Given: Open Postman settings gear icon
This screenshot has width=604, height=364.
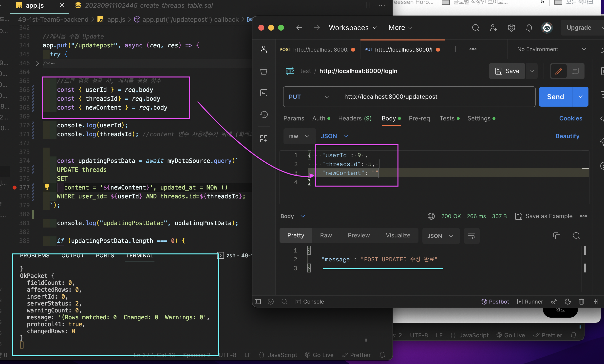Looking at the screenshot, I should [511, 28].
